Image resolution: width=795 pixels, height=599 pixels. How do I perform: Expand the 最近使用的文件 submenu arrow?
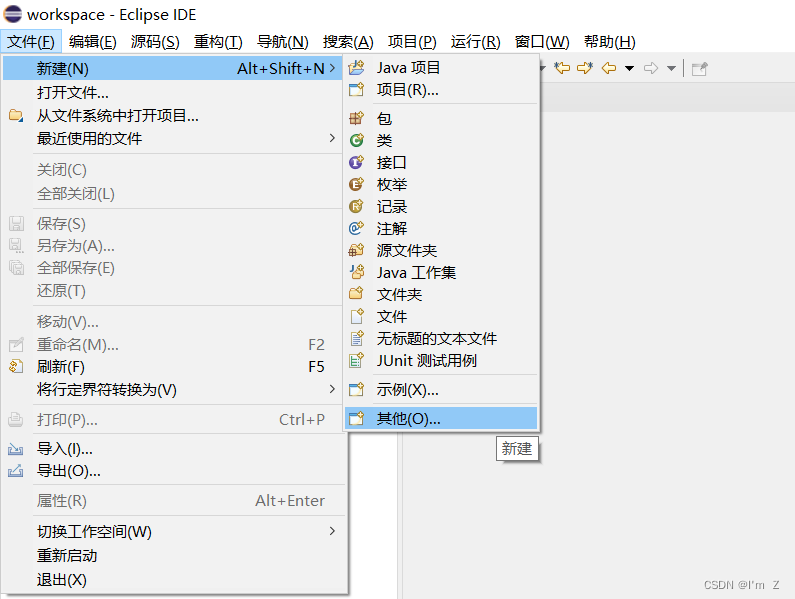tap(332, 138)
